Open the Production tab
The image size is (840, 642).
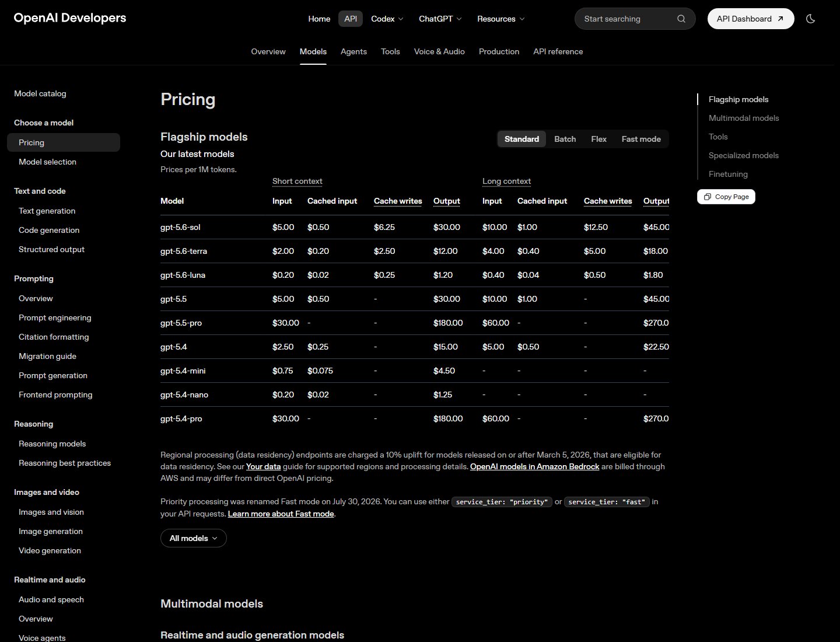pos(499,51)
